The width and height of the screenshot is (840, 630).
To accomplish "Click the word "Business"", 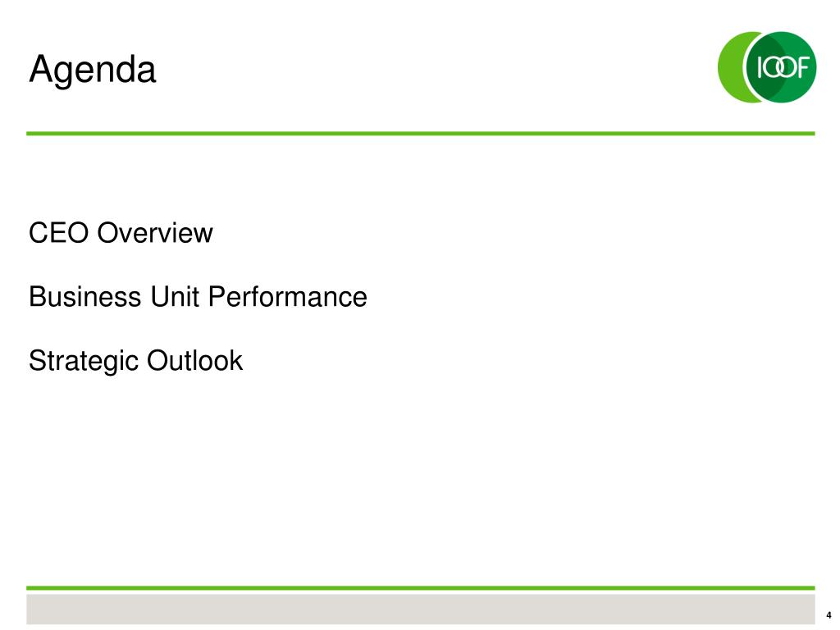I will pyautogui.click(x=85, y=297).
